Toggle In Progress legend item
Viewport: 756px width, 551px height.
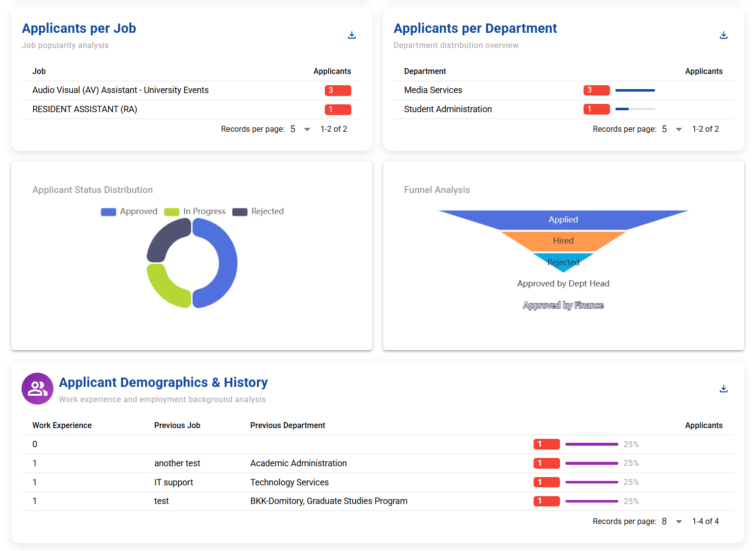(195, 212)
